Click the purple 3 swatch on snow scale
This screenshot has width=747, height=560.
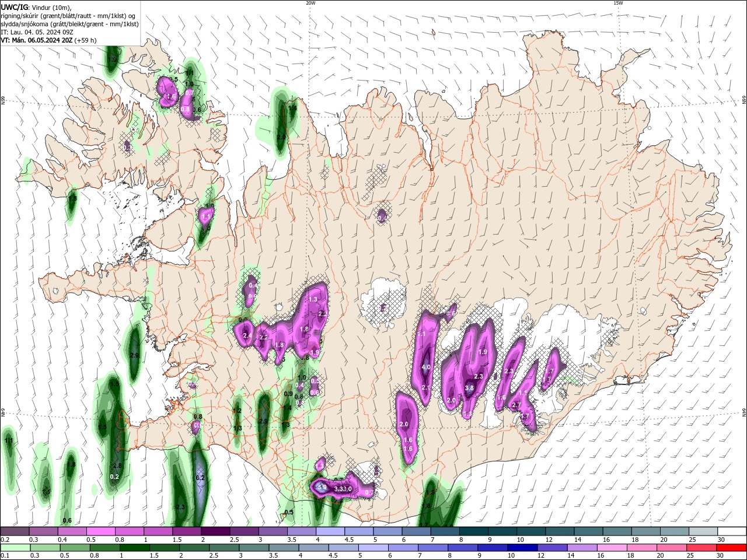(273, 531)
